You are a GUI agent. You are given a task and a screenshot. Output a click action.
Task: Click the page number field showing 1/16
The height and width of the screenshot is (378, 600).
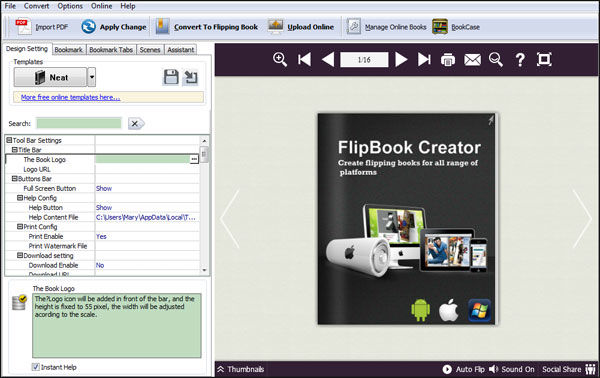click(x=364, y=60)
